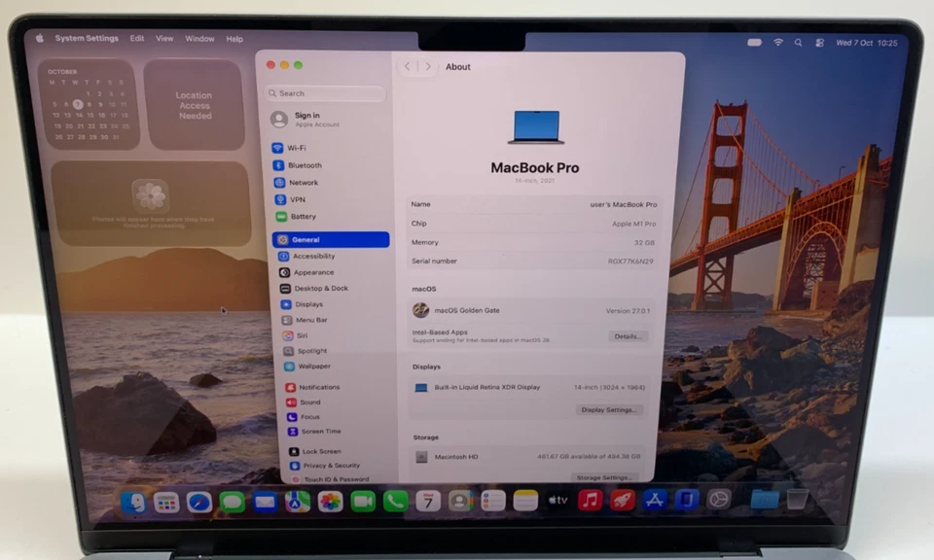The image size is (934, 560).
Task: Click the Photos widget on desktop
Action: tap(151, 203)
